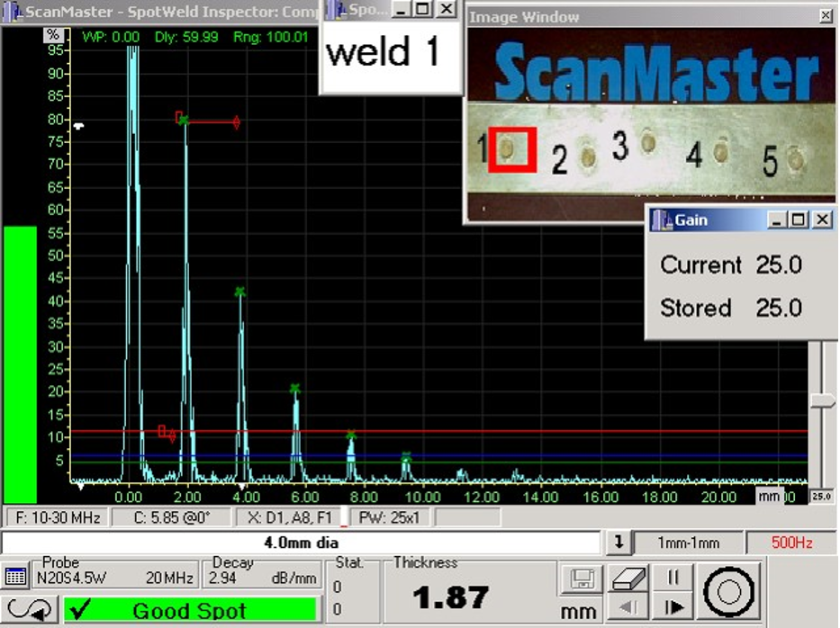The height and width of the screenshot is (628, 840).
Task: Minimize the Gain window
Action: [776, 220]
